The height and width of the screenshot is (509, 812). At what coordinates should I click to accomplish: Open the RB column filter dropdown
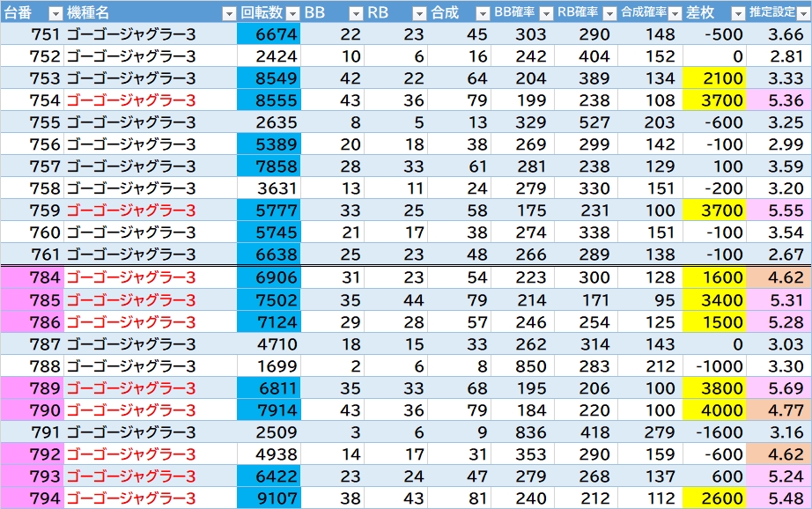tap(419, 13)
